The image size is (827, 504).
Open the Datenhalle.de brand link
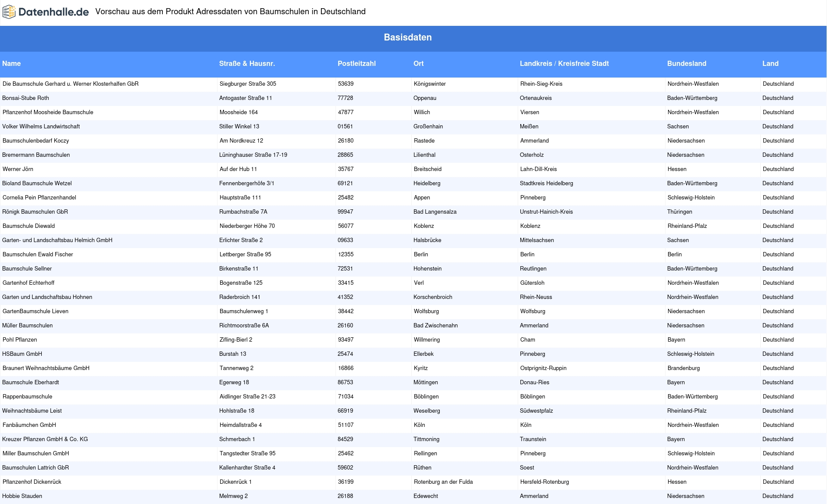[54, 12]
